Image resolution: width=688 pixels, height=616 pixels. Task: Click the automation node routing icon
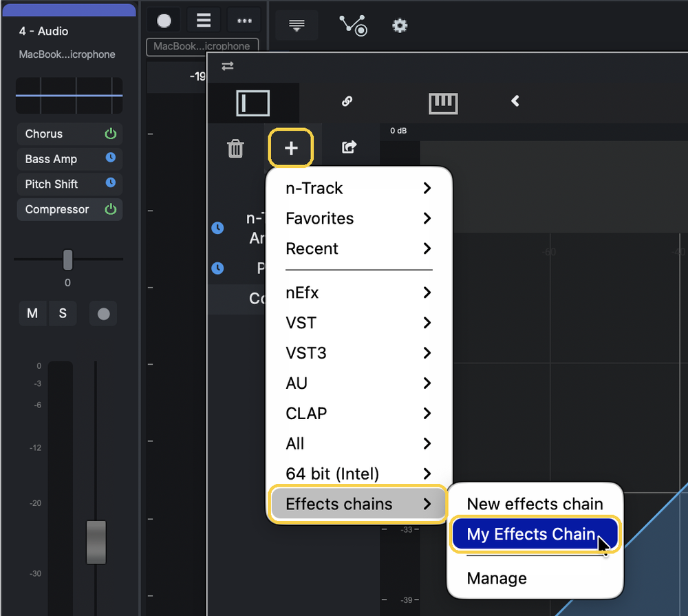coord(353,25)
